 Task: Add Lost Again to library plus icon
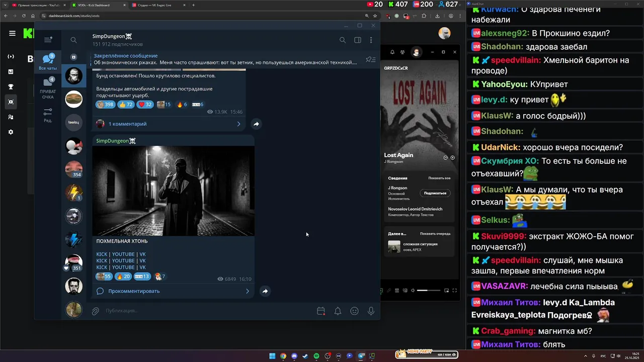[x=452, y=157]
